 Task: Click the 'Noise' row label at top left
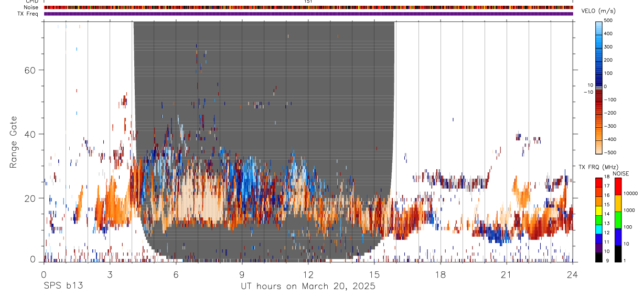pos(30,7)
